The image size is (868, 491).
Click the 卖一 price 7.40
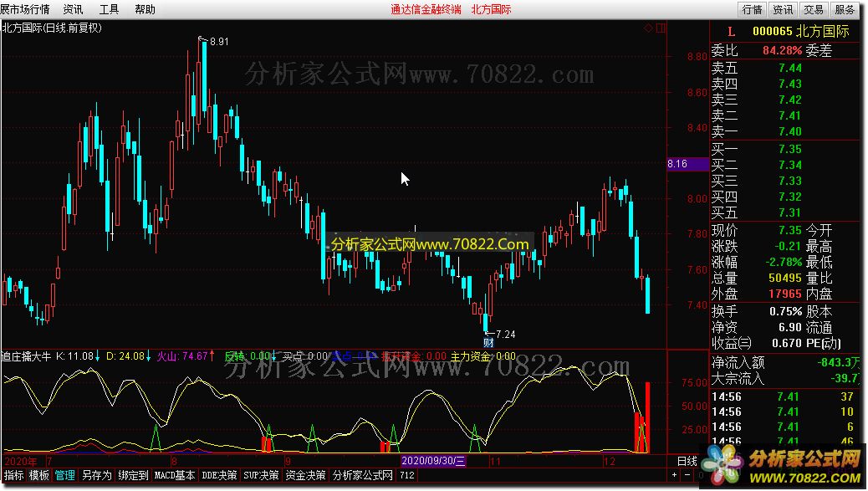click(790, 132)
